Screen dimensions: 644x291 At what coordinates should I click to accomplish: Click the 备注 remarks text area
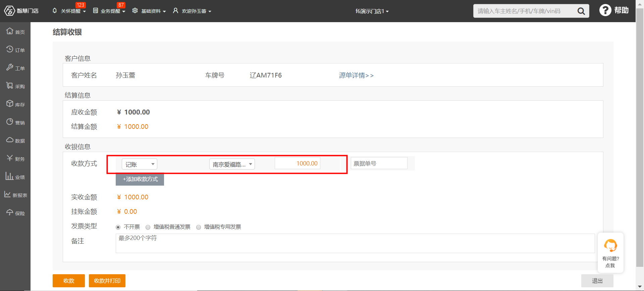(x=355, y=243)
